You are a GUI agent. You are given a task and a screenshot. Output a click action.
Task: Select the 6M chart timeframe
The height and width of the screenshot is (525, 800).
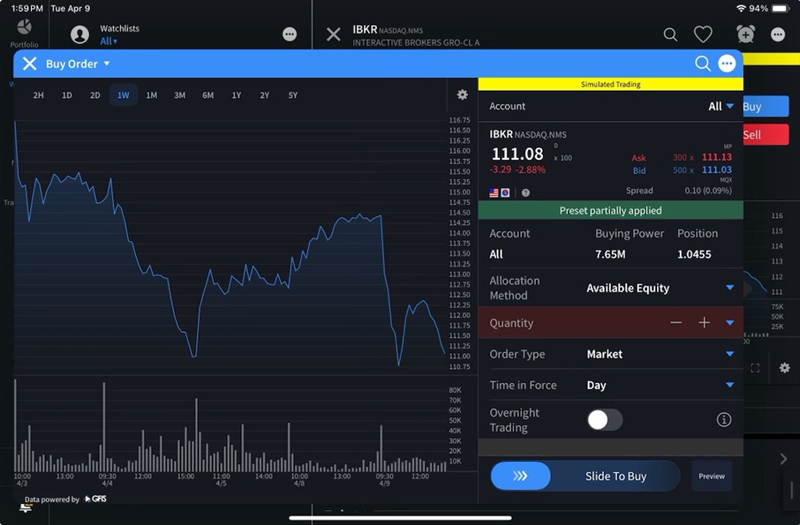click(x=208, y=95)
